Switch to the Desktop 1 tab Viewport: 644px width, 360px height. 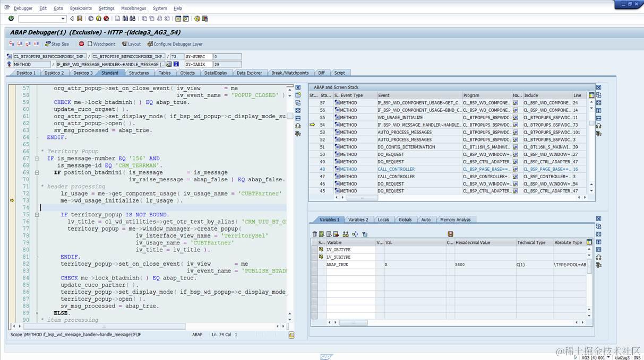point(26,73)
